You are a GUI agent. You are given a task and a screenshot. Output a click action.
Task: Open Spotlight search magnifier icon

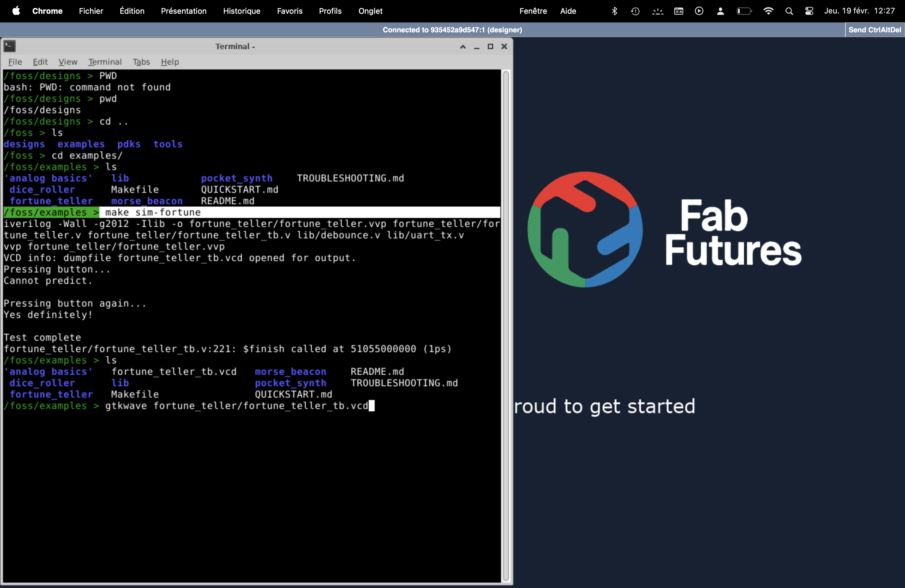789,11
